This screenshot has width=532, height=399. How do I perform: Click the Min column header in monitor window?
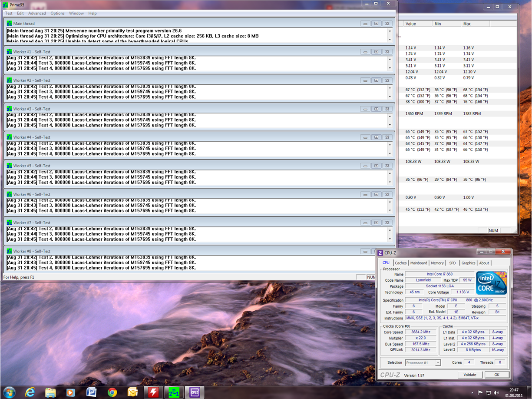coord(447,24)
